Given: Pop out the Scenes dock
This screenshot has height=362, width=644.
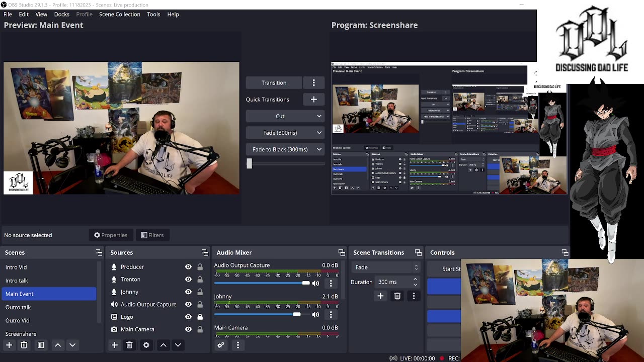Looking at the screenshot, I should (x=99, y=252).
